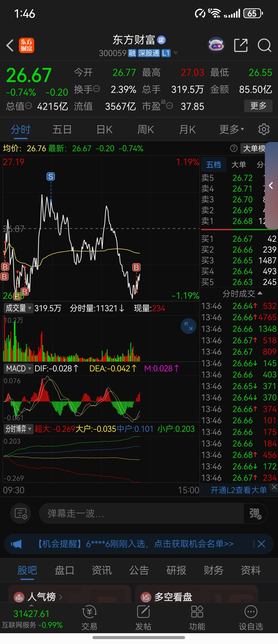Open chart settings gear icon

(x=264, y=129)
